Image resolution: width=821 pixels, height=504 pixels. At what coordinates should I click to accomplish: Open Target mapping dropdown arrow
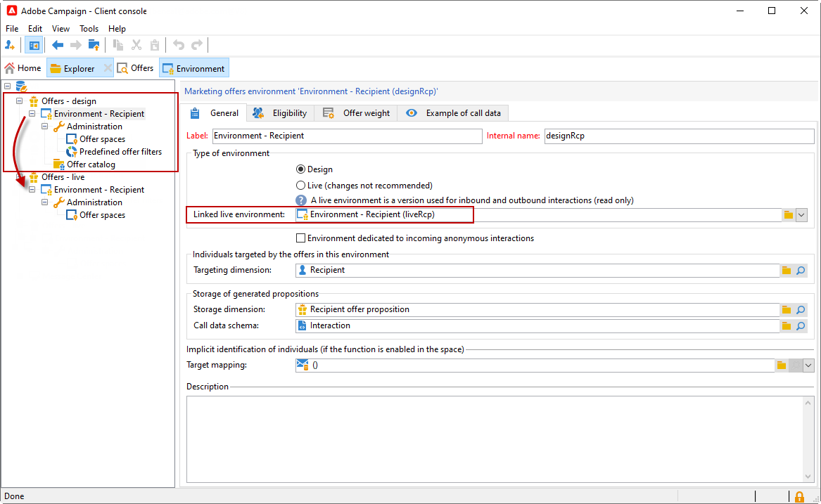pyautogui.click(x=808, y=366)
